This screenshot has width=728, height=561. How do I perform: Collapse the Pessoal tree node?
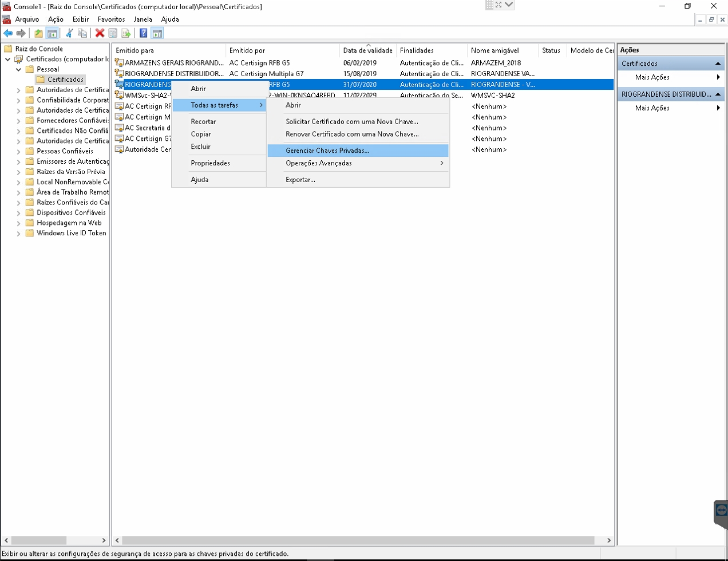[18, 69]
